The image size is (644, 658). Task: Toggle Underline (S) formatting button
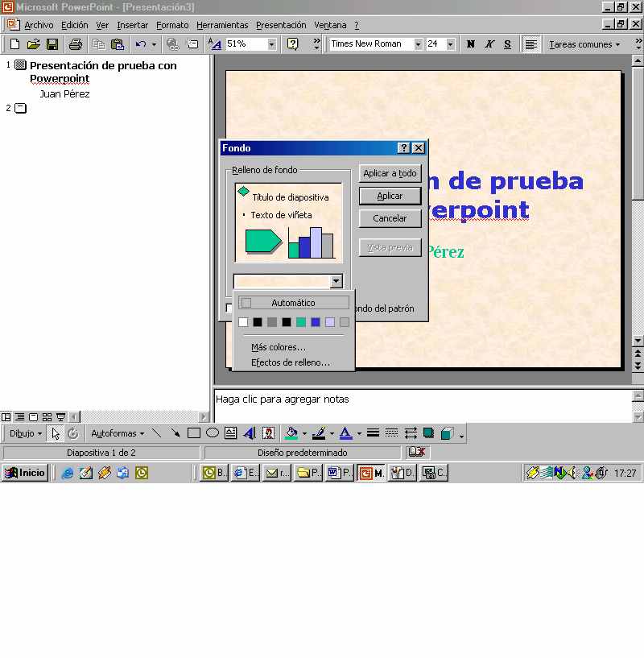point(507,44)
